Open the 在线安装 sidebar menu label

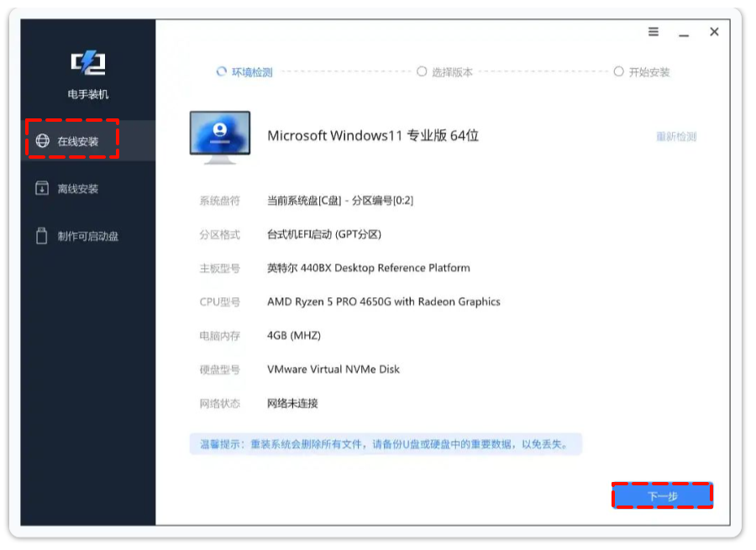(78, 141)
